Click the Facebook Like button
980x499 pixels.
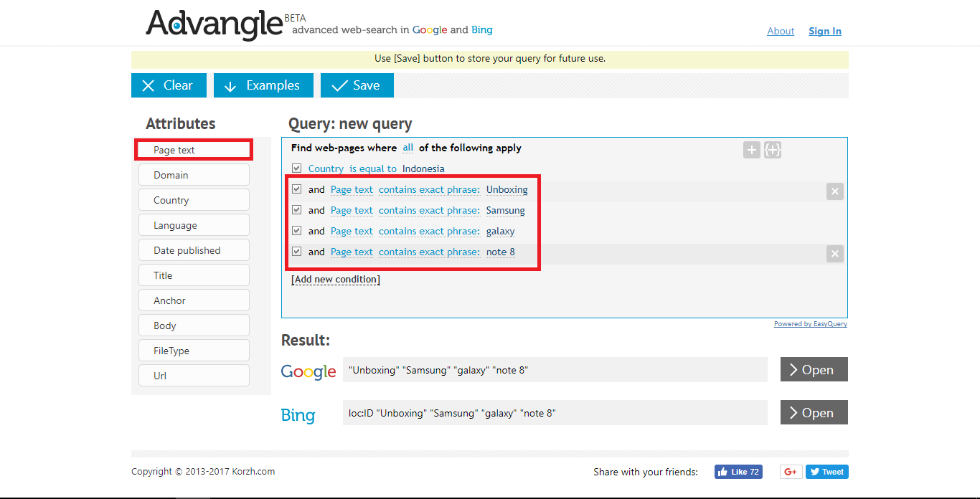pos(738,472)
